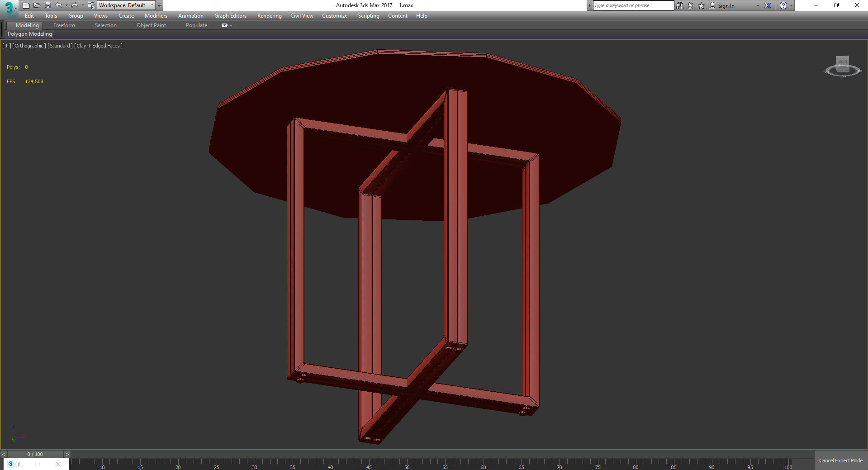Click the Sign In button
This screenshot has width=868, height=470.
click(x=722, y=6)
